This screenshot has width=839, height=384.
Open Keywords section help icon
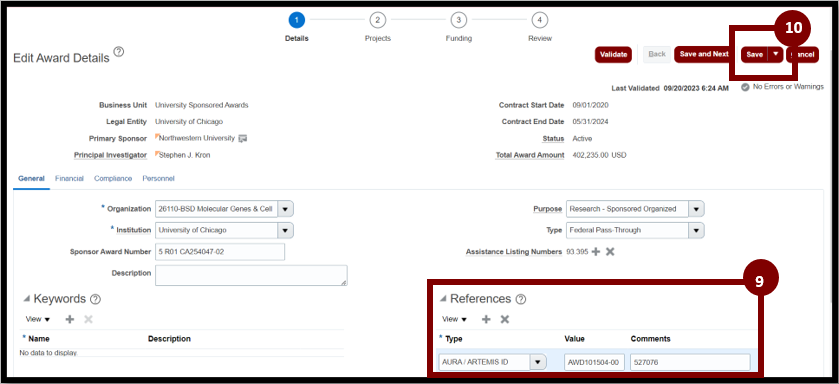pos(95,299)
